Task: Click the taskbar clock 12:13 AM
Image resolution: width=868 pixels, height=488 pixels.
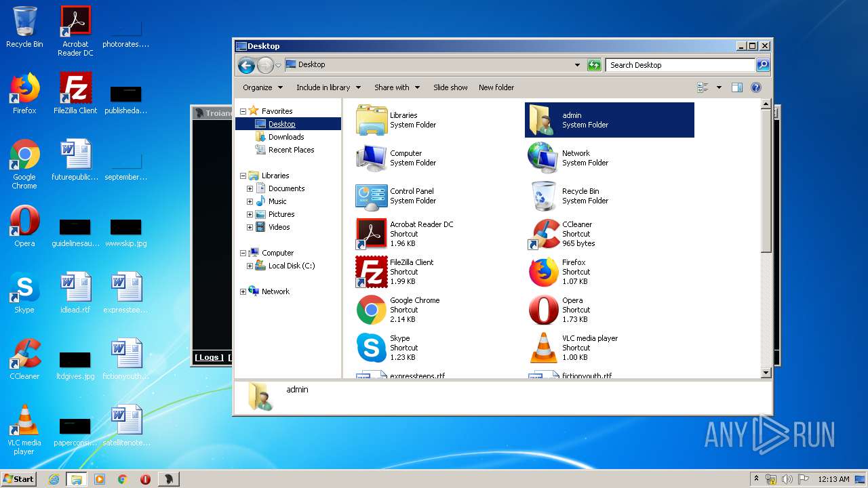Action: pyautogui.click(x=833, y=479)
